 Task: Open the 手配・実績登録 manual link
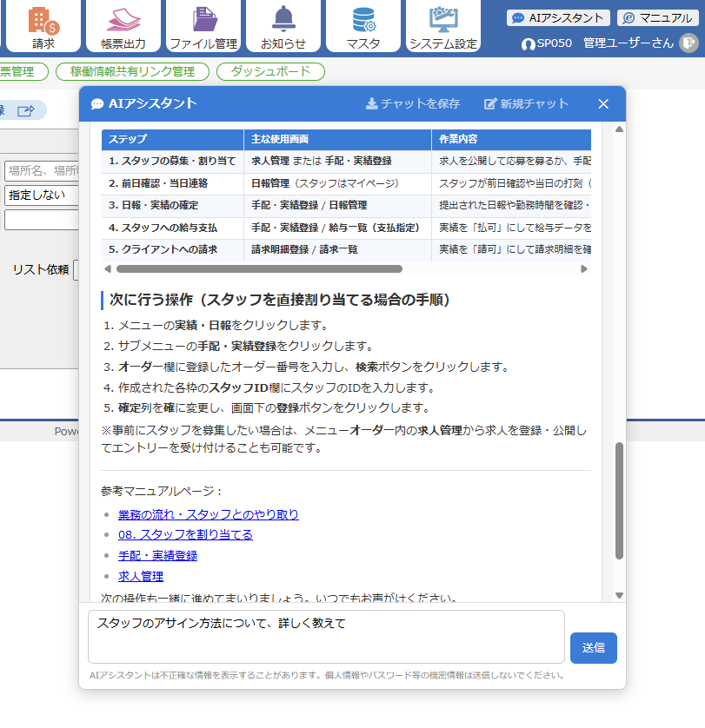pos(157,556)
